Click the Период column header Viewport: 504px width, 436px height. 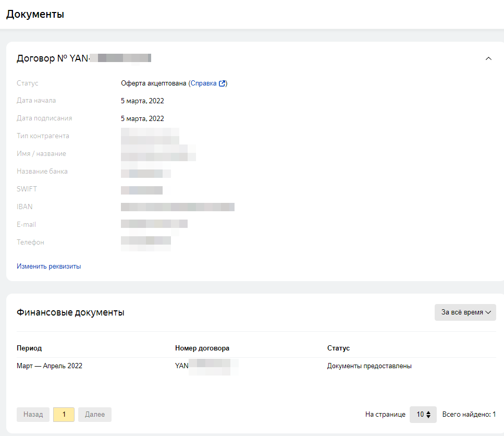click(x=29, y=348)
